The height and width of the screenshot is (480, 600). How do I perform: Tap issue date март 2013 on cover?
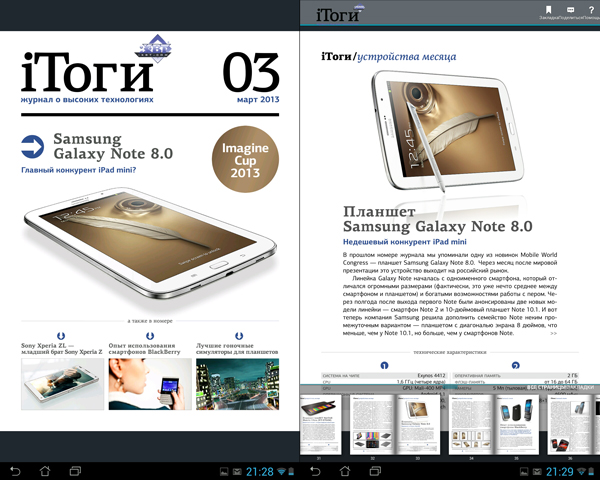click(x=258, y=100)
